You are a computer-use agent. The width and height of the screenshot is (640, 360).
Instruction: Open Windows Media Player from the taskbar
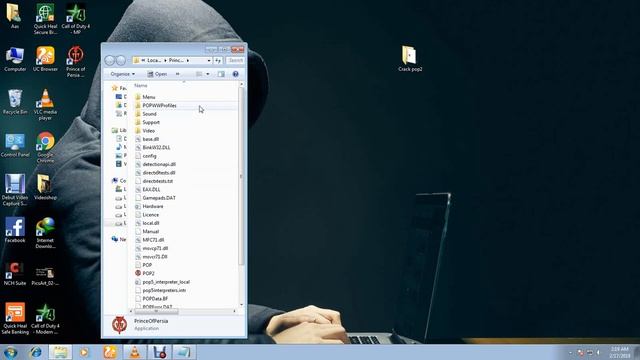click(x=84, y=352)
